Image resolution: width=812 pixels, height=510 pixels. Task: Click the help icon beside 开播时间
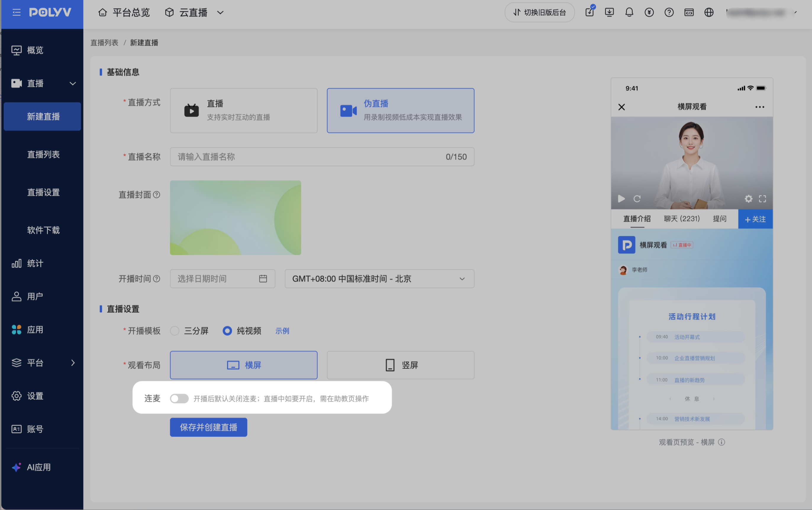157,279
